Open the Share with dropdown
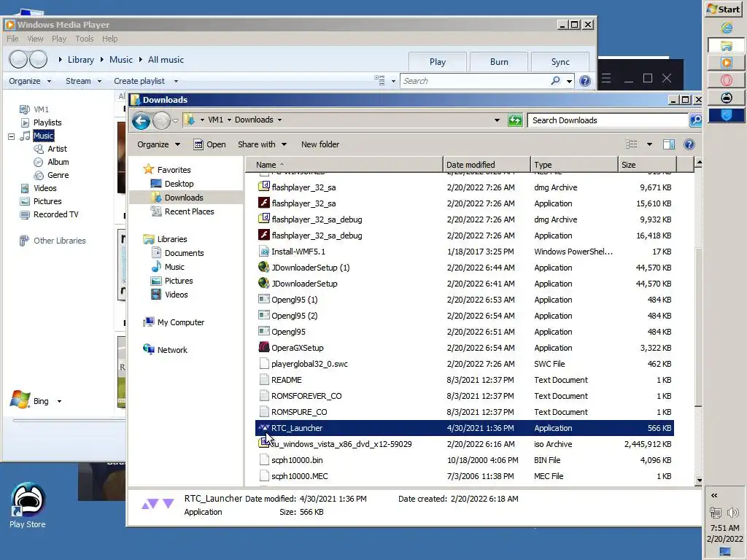 [x=262, y=144]
